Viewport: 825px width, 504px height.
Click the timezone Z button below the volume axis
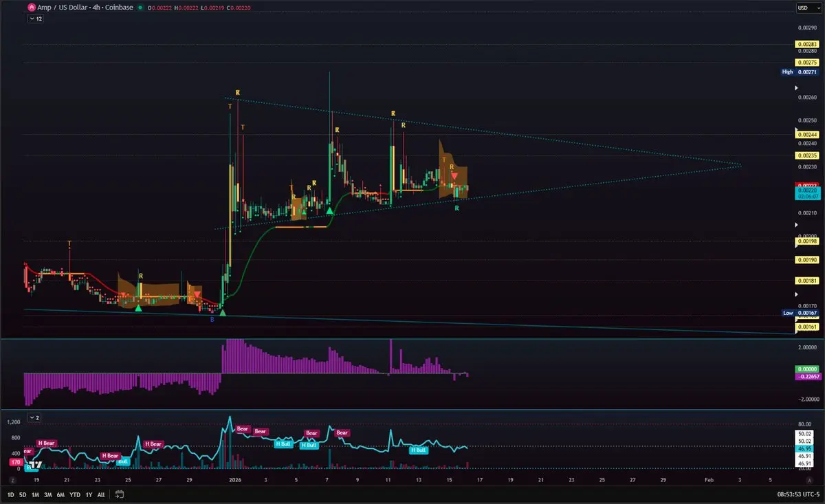[x=12, y=479]
